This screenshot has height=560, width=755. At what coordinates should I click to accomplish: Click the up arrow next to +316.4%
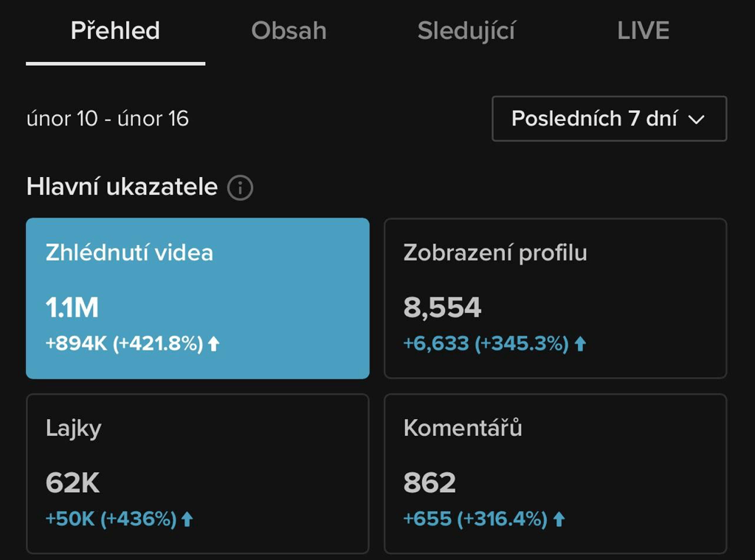(559, 519)
